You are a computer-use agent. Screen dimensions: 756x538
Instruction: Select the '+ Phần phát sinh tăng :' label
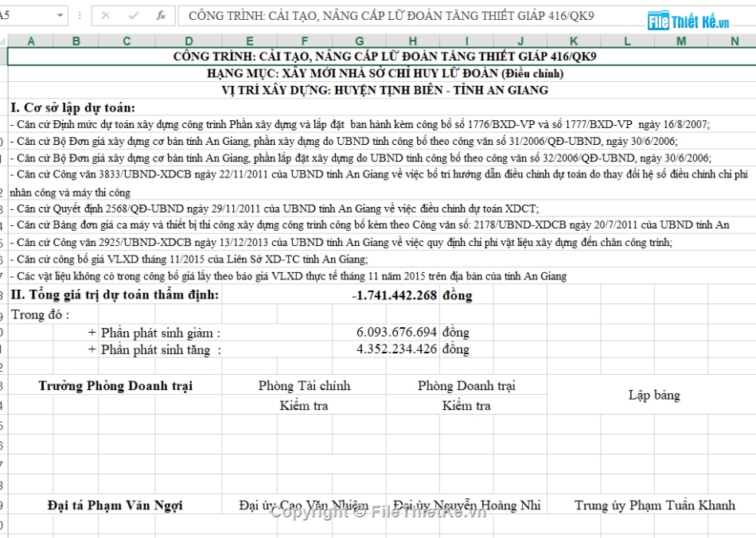click(x=154, y=349)
